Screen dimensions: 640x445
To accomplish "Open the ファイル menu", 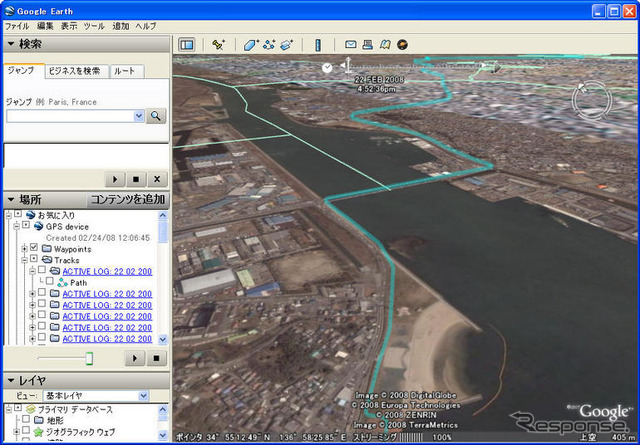I will pos(17,26).
